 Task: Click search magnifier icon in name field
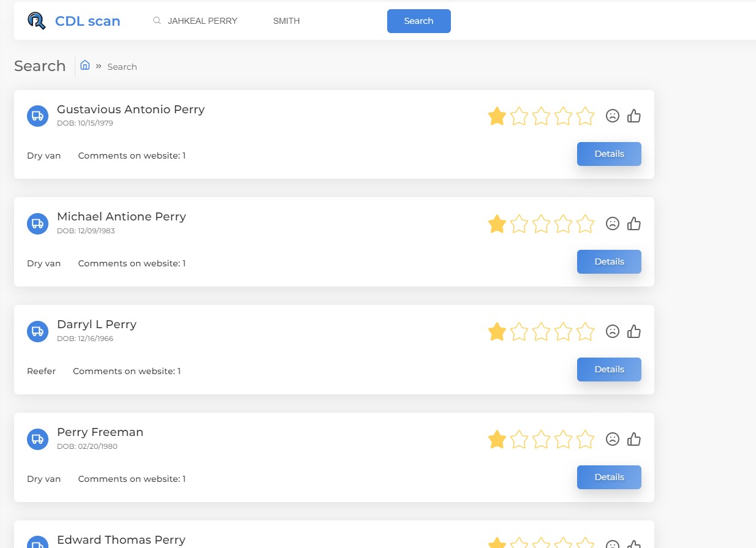click(157, 21)
